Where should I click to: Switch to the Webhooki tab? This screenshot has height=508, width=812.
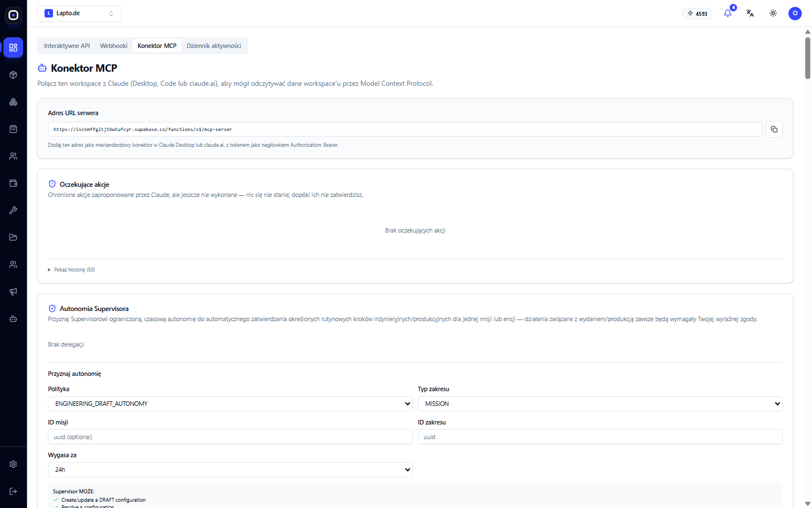click(114, 46)
